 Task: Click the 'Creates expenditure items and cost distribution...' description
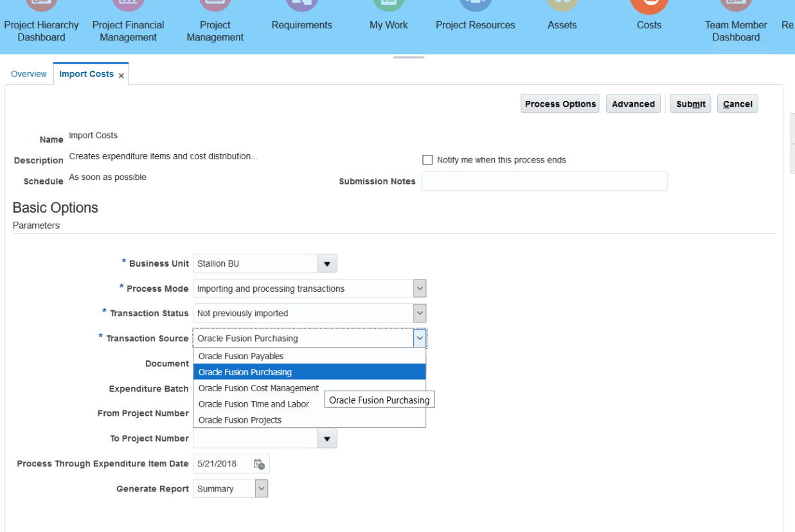tap(163, 156)
